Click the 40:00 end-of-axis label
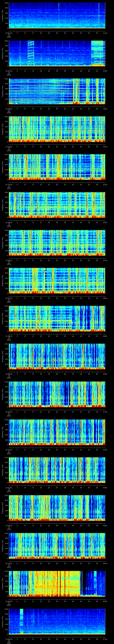 pyautogui.click(x=105, y=374)
